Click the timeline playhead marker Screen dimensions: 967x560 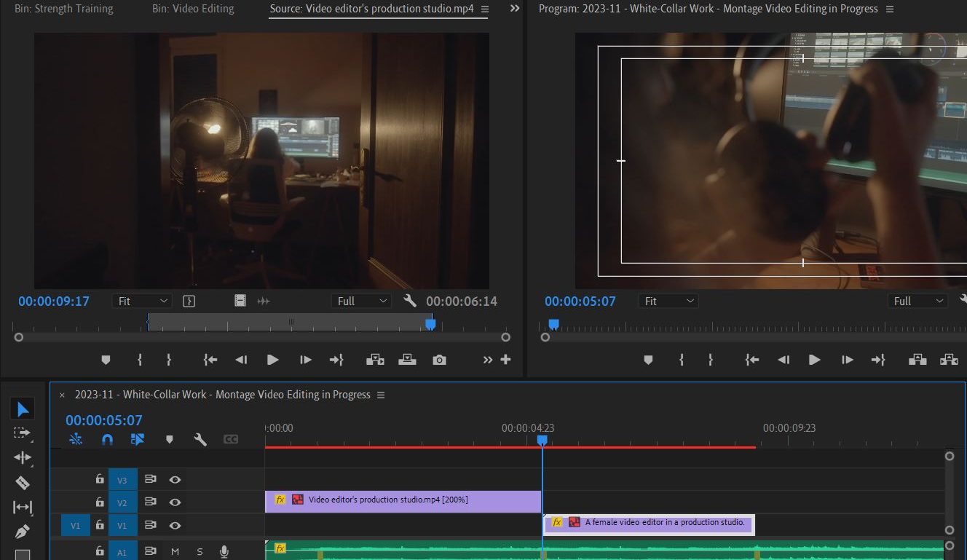[x=542, y=441]
